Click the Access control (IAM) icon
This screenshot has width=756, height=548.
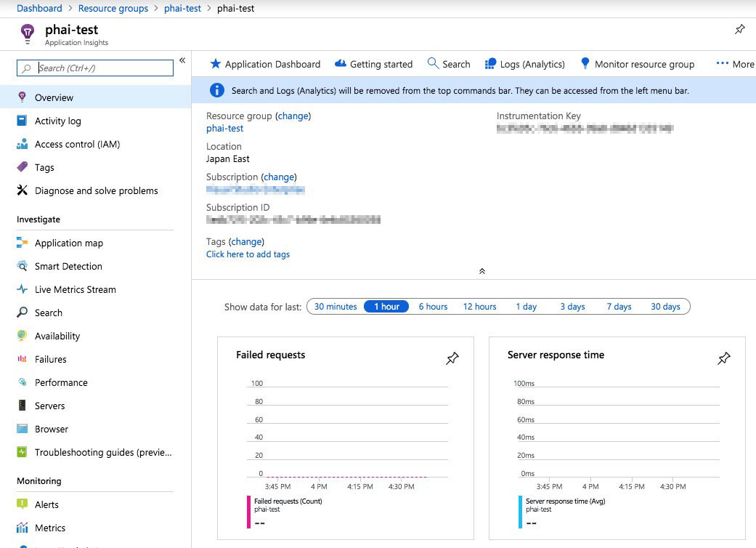[x=22, y=144]
